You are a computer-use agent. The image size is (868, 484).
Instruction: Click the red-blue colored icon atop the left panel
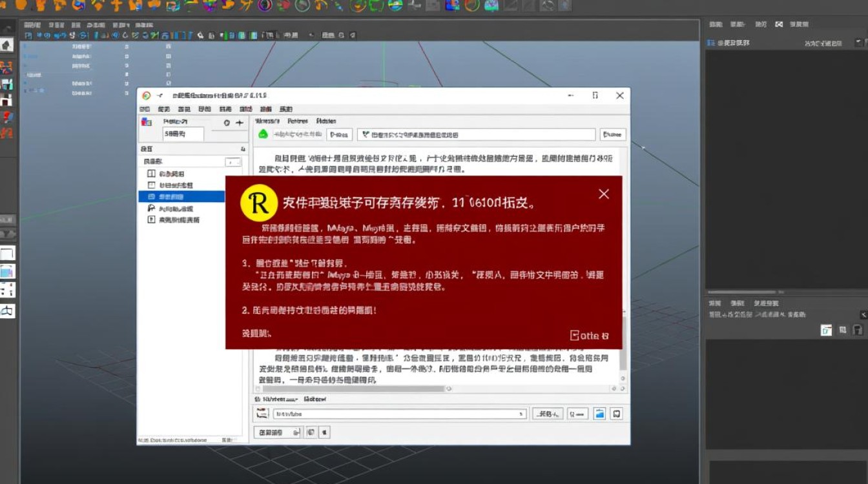click(x=147, y=122)
